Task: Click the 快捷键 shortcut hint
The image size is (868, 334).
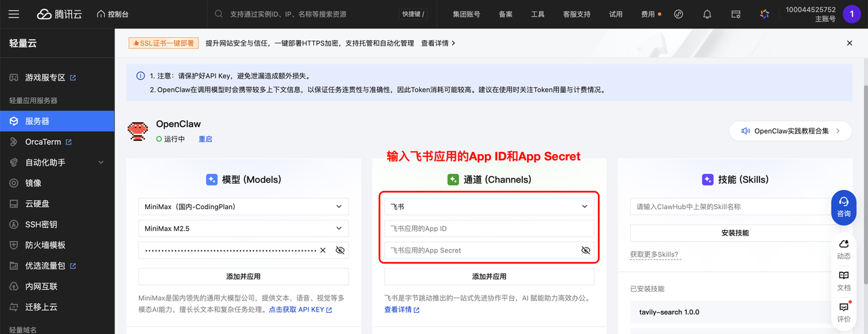Action: 413,14
